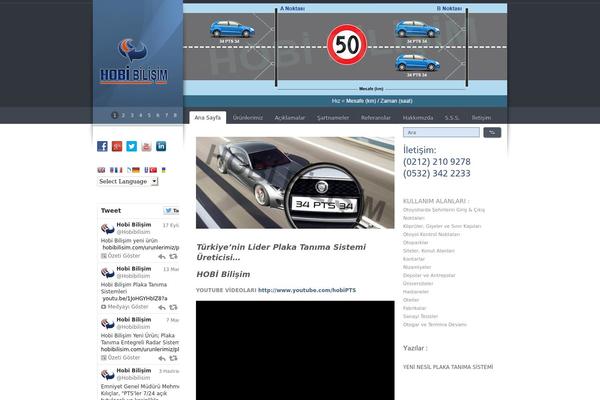Click the KULLANIM ALANLARI heading
The height and width of the screenshot is (400, 600).
(436, 201)
